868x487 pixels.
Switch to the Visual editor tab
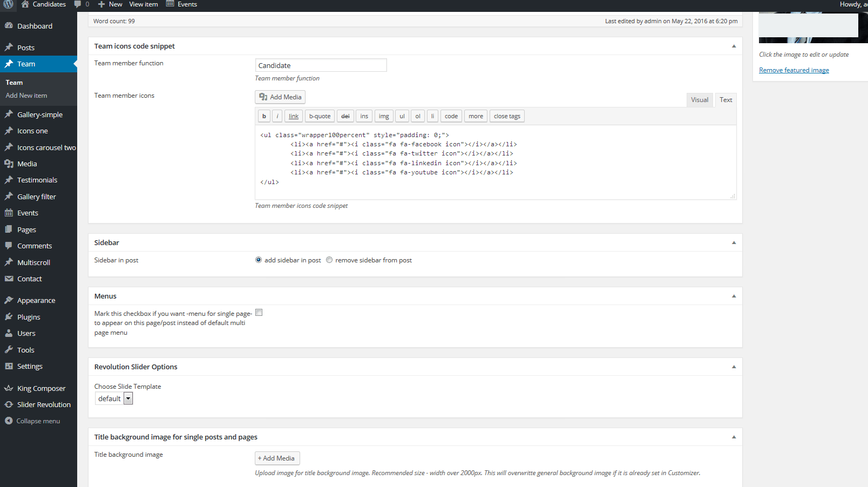coord(700,100)
